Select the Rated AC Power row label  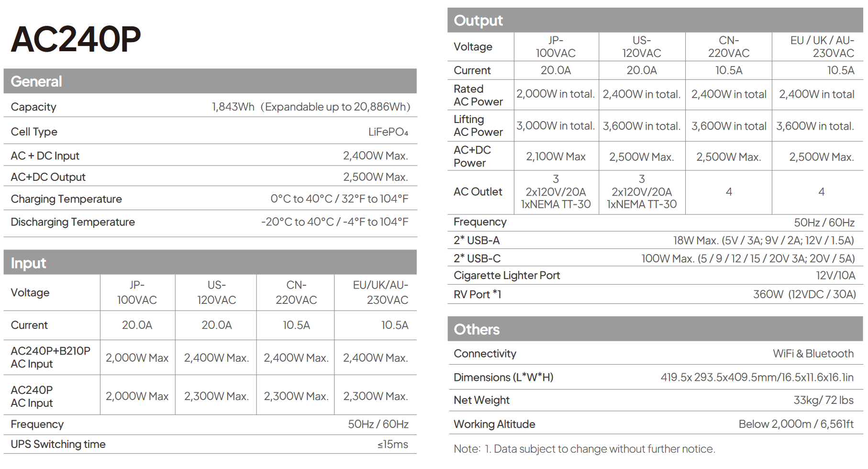(x=478, y=95)
